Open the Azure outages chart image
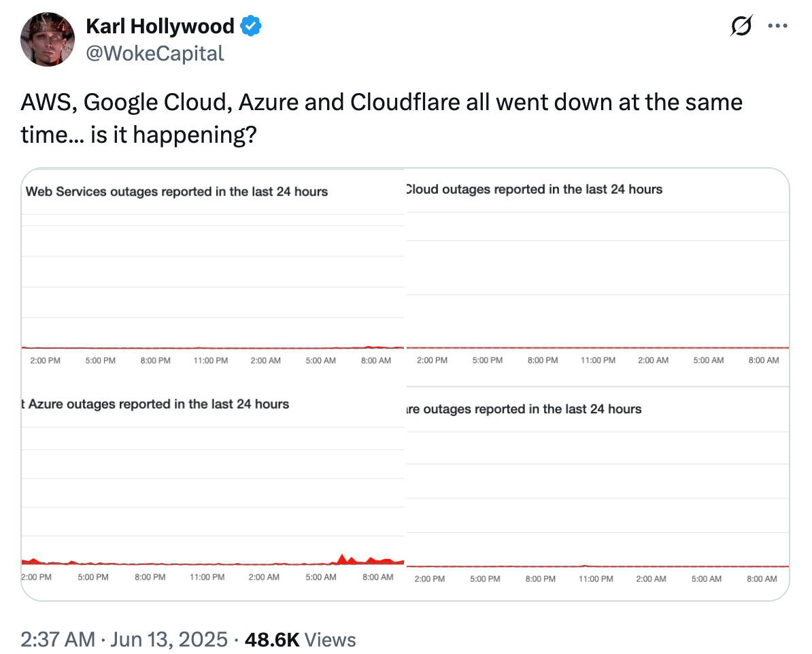Viewport: 812px width, 654px height. click(x=213, y=494)
